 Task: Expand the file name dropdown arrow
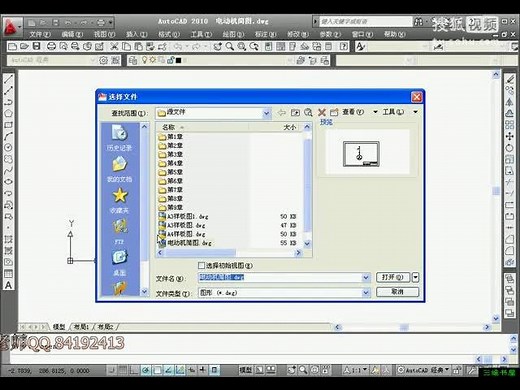366,277
